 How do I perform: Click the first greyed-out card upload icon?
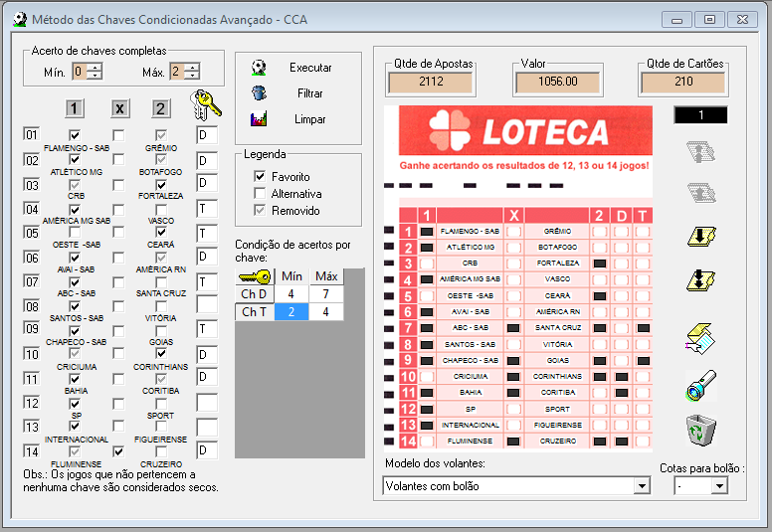point(701,152)
